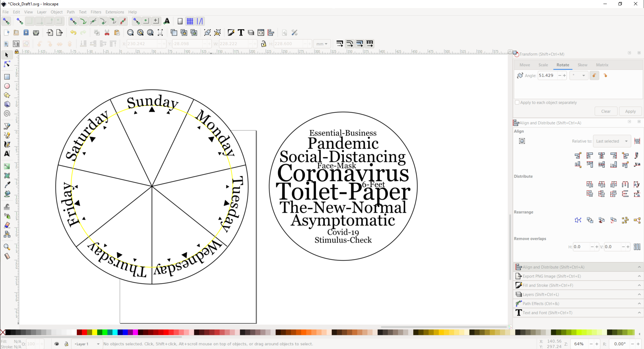Expand the Text and Font panel
This screenshot has width=644, height=349.
point(579,312)
